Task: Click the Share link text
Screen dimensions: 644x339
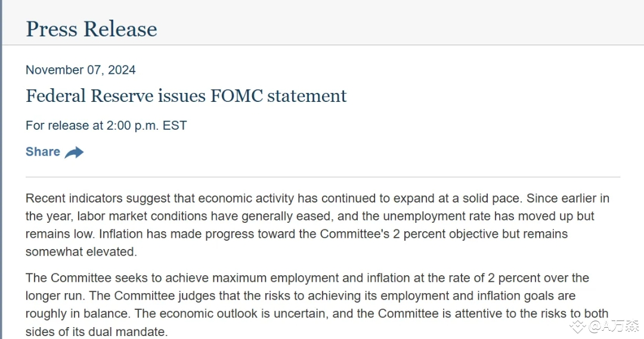Action: (x=43, y=152)
